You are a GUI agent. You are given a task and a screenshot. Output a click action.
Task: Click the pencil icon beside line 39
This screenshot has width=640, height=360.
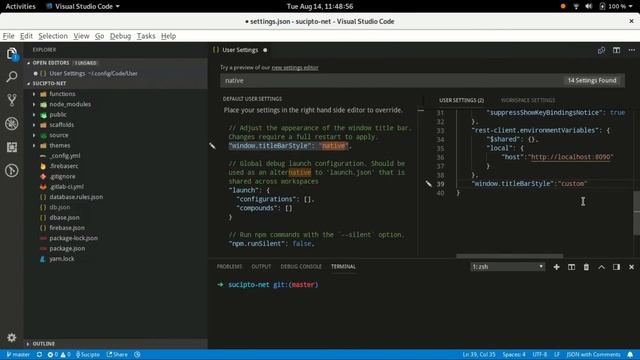pos(429,184)
